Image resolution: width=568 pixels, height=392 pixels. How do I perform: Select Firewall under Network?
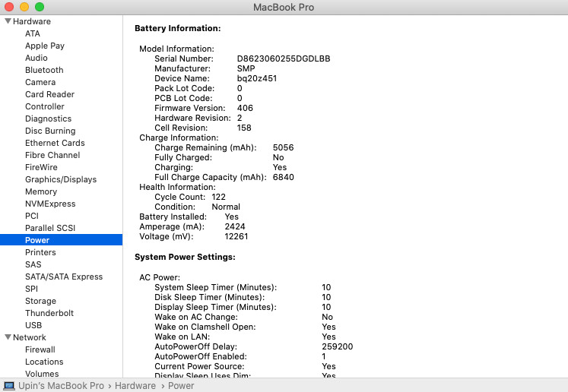(40, 349)
